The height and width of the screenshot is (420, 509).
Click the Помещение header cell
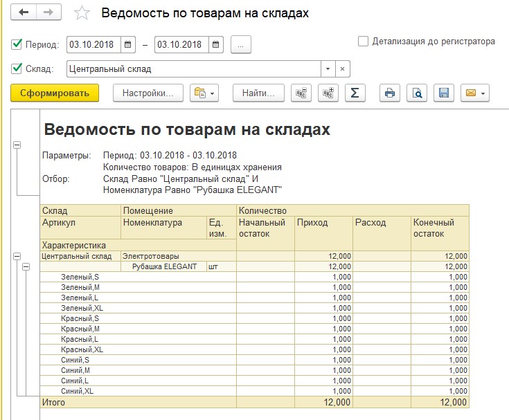coord(179,210)
